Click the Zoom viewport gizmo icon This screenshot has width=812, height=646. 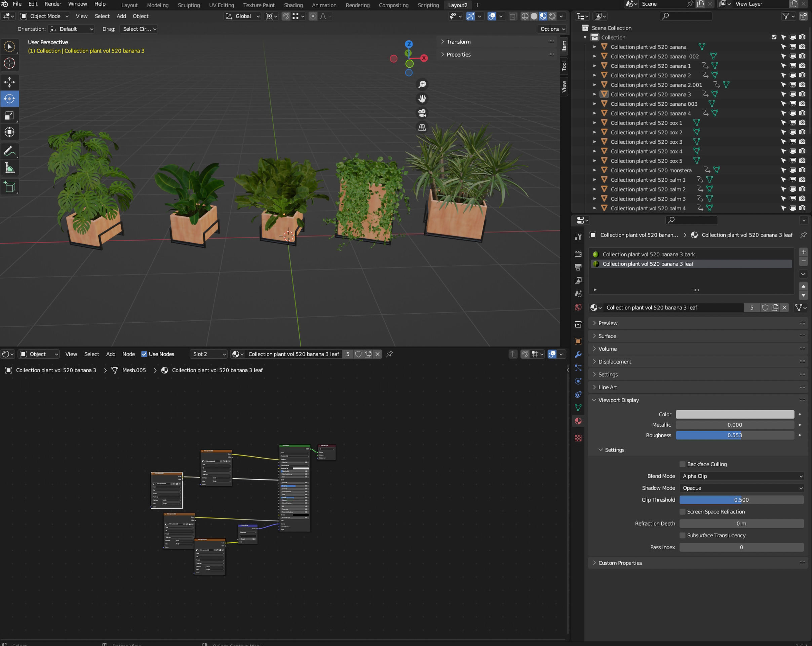[422, 84]
